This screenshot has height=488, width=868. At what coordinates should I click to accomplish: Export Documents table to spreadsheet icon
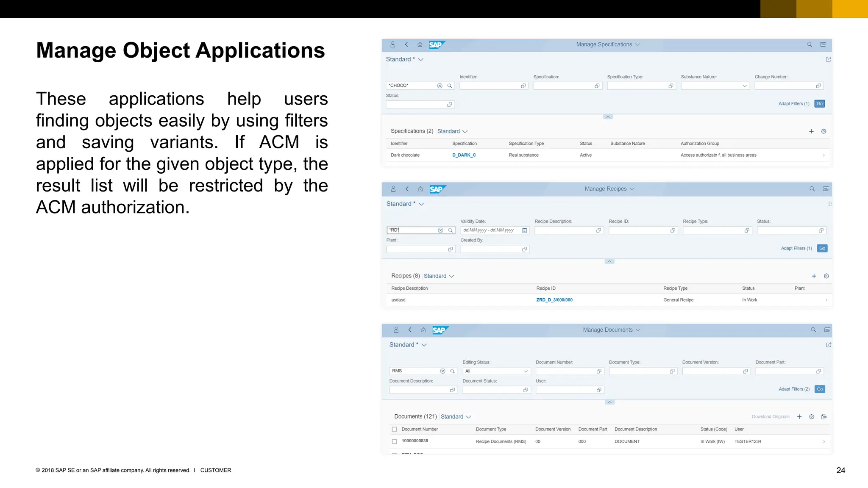[x=824, y=417]
